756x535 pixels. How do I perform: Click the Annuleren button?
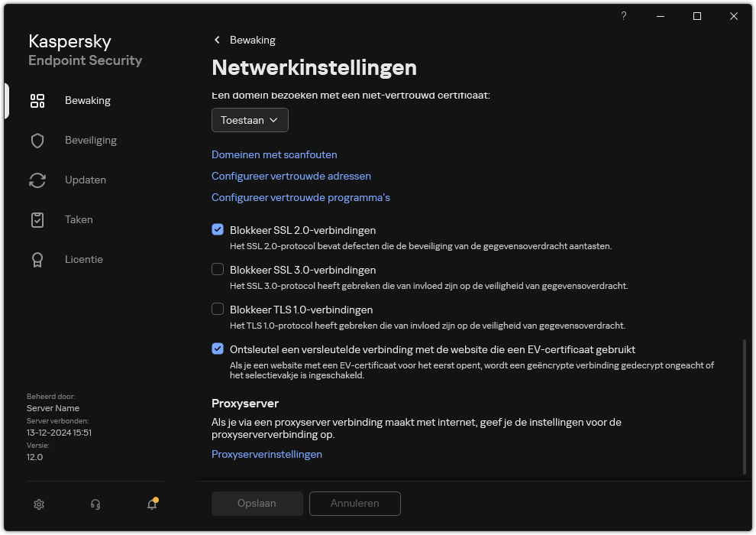click(354, 504)
